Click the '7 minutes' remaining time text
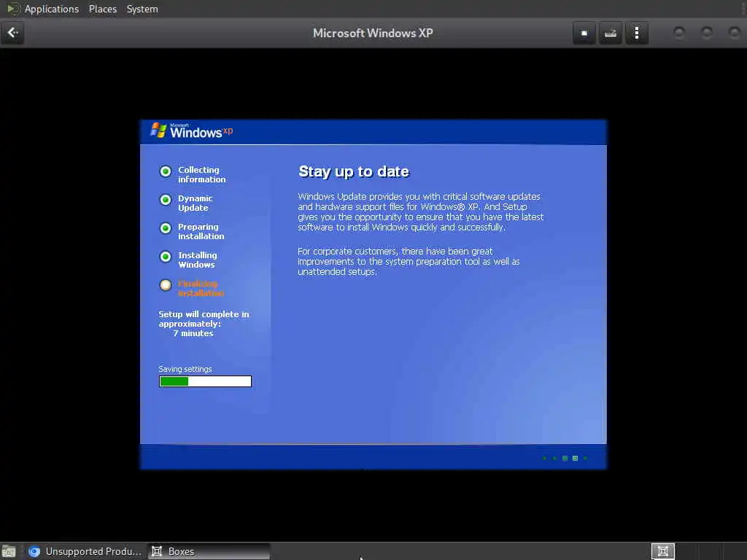This screenshot has height=560, width=747. 193,333
